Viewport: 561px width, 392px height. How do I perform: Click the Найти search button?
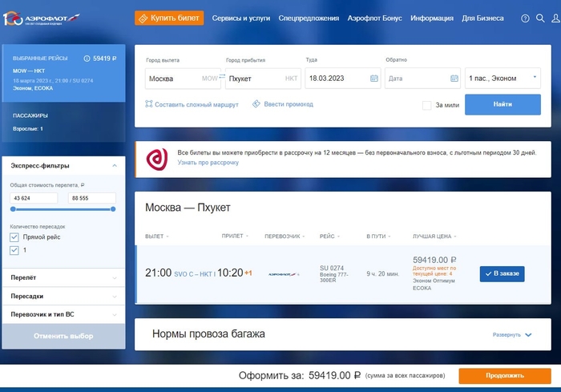coord(502,104)
